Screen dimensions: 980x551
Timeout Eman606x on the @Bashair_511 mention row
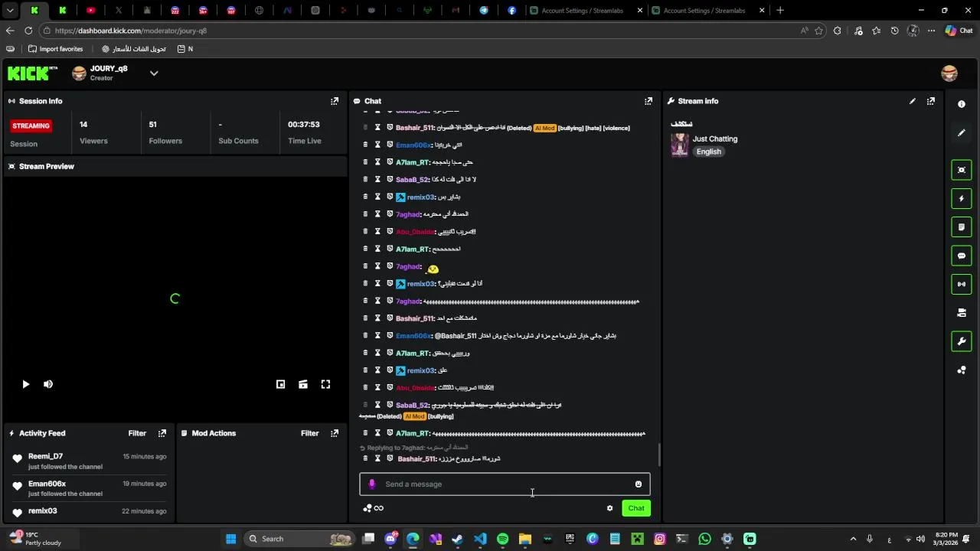coord(377,335)
